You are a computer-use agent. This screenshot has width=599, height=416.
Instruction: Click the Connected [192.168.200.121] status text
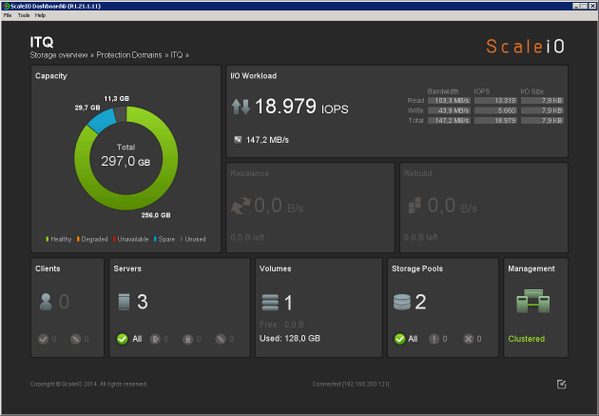coord(351,384)
